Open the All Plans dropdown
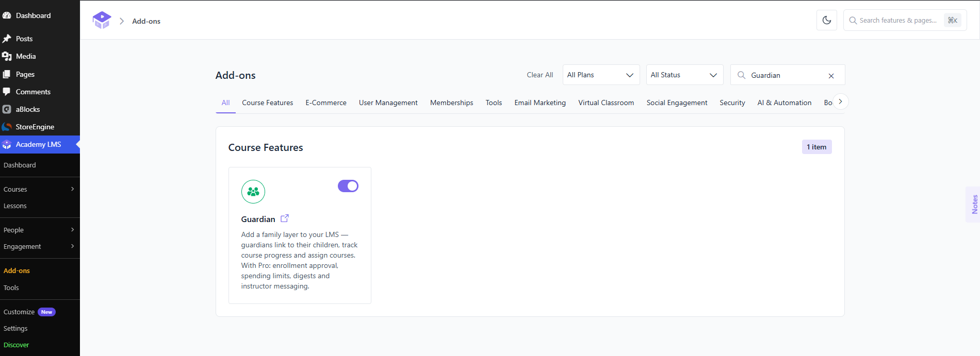Image resolution: width=980 pixels, height=356 pixels. 601,75
